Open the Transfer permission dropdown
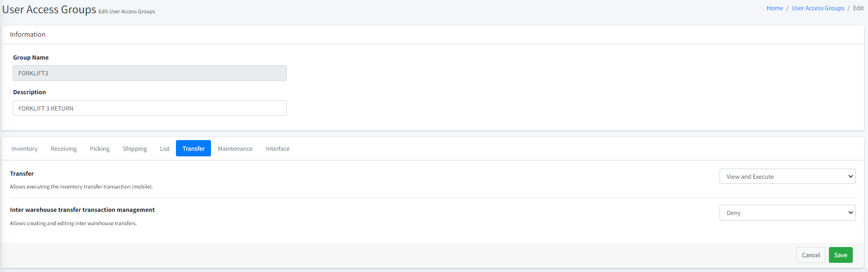 [x=787, y=177]
